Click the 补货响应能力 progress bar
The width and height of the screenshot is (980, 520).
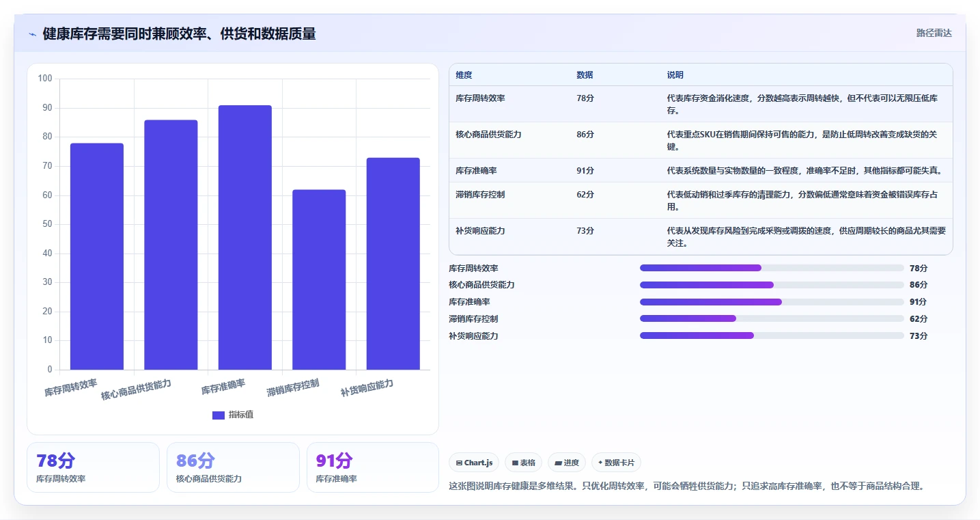[x=772, y=336]
